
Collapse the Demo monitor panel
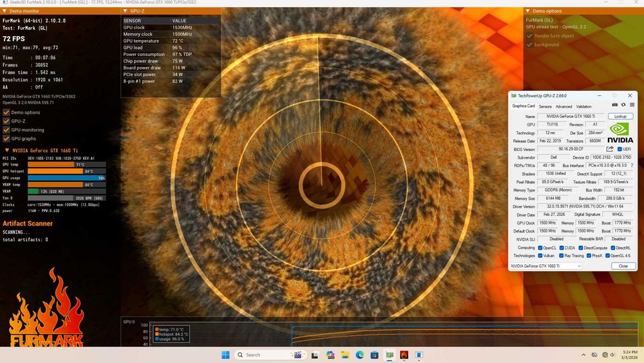pyautogui.click(x=5, y=12)
